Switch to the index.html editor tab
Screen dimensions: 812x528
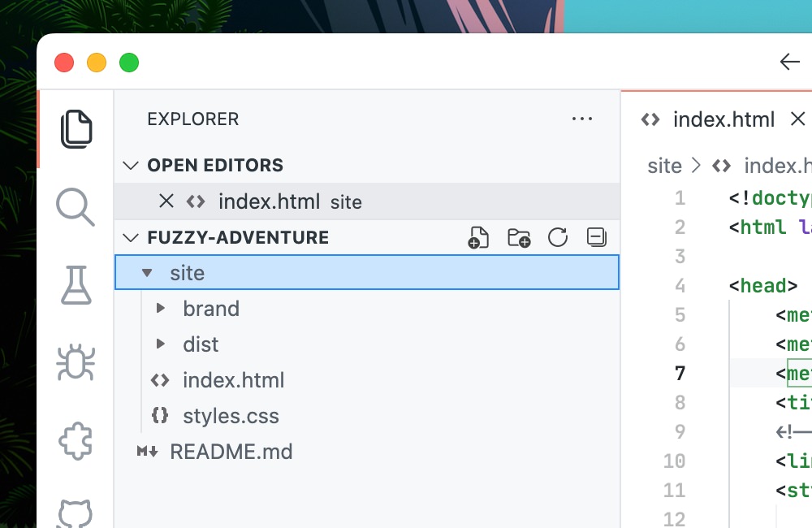723,119
